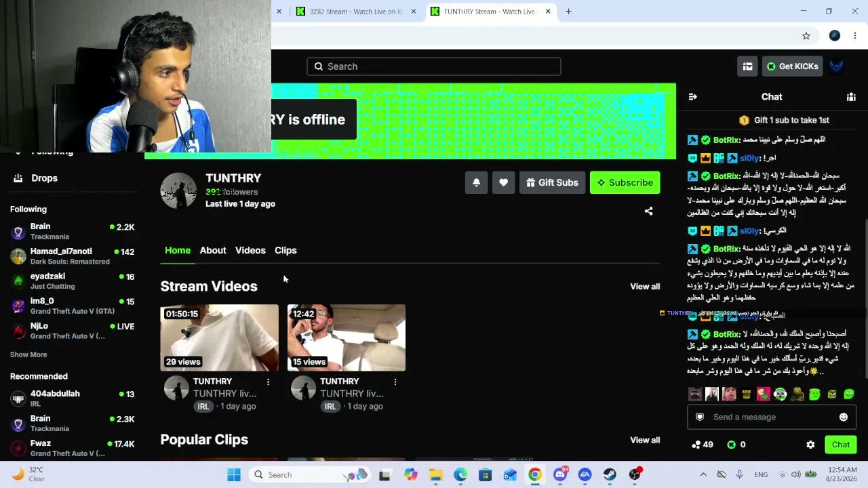Open the clock and date panel

tap(842, 474)
